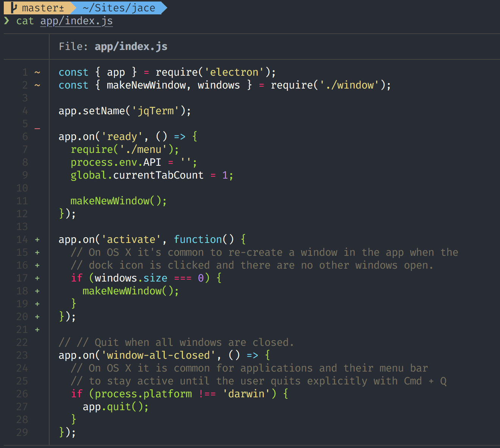
Task: Open the underlined app/index.js file link
Action: tap(76, 21)
